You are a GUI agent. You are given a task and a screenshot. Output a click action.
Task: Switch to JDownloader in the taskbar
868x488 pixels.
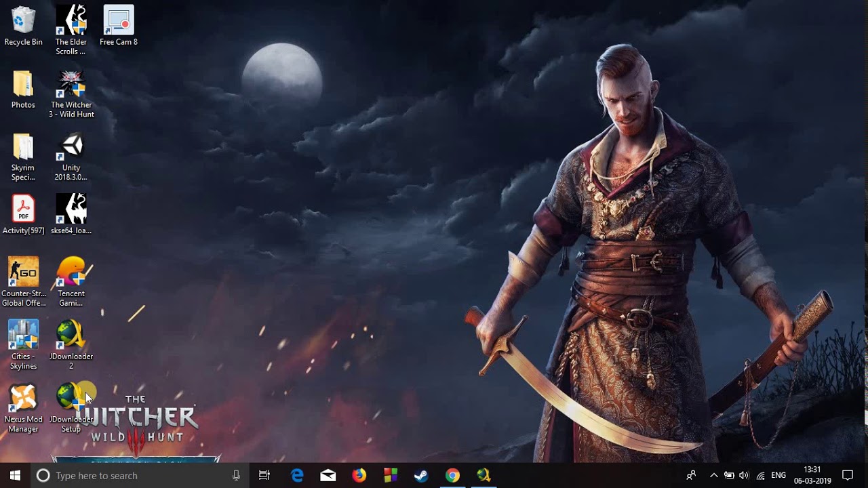click(x=484, y=475)
